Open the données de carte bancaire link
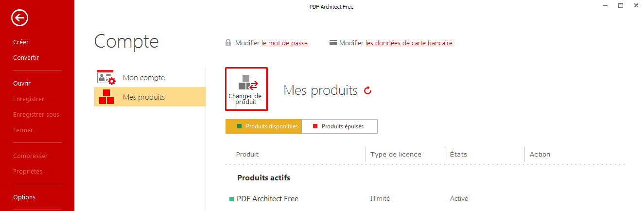 [409, 43]
